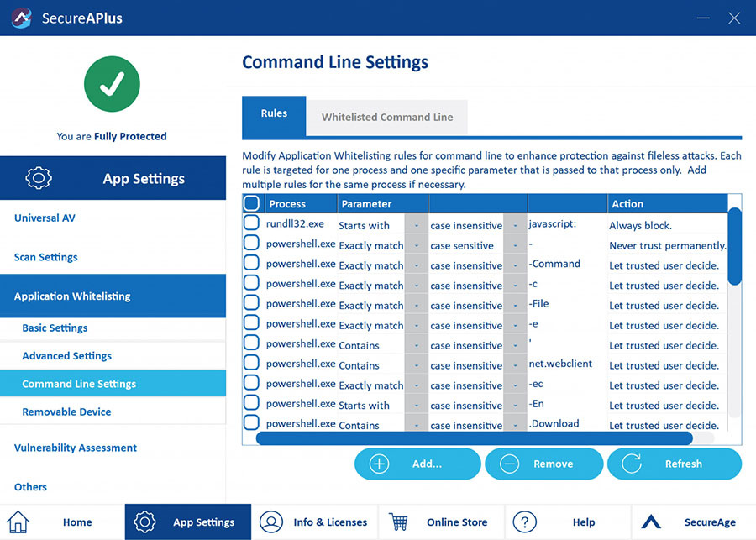The image size is (756, 540).
Task: Check the powershell.exe '-Command' rule checkbox
Action: pos(251,263)
